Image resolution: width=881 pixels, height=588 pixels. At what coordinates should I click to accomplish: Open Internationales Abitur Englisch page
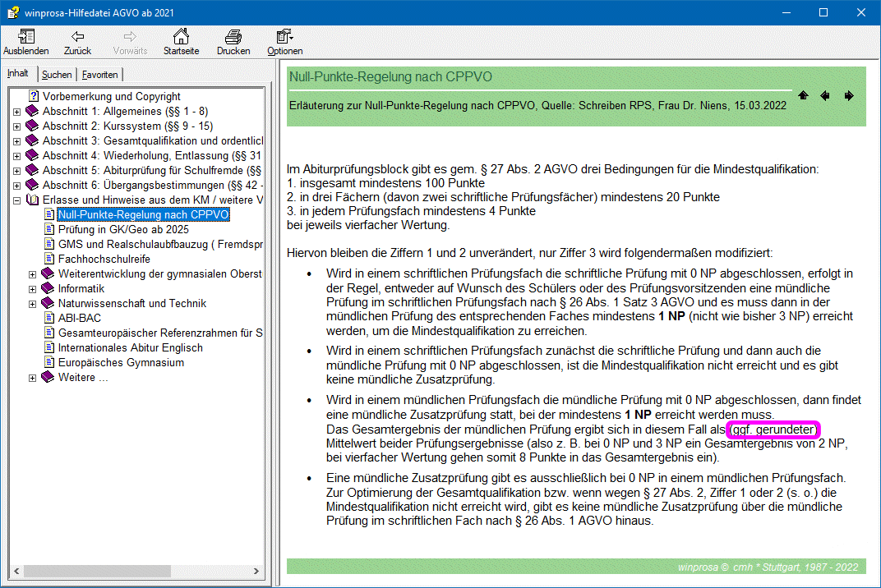point(130,347)
